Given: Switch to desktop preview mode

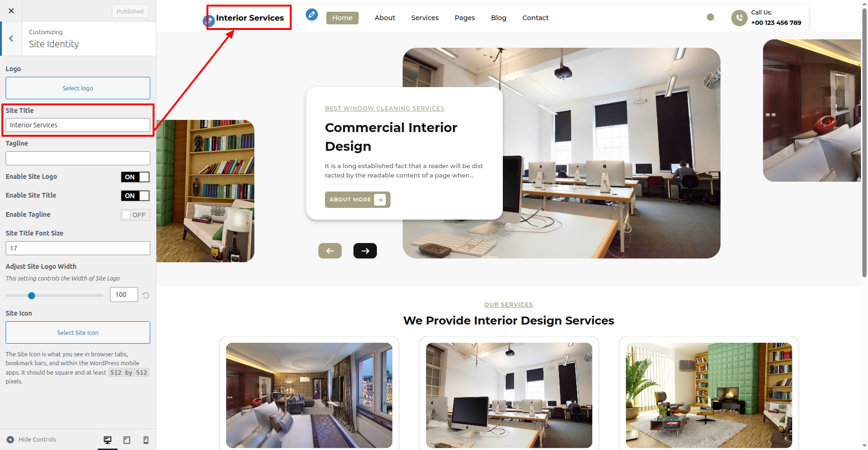Looking at the screenshot, I should [108, 440].
